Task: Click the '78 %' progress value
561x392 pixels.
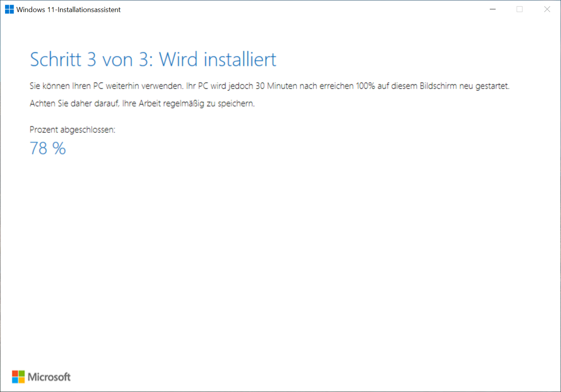Action: point(48,148)
